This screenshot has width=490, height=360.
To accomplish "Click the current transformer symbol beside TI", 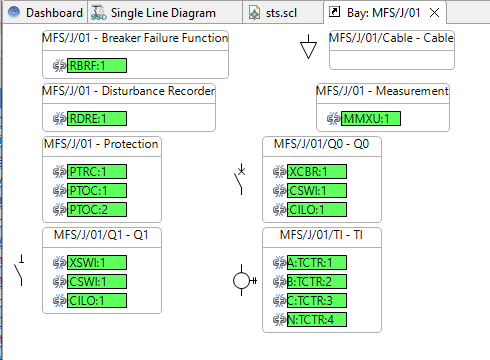I will coord(245,280).
